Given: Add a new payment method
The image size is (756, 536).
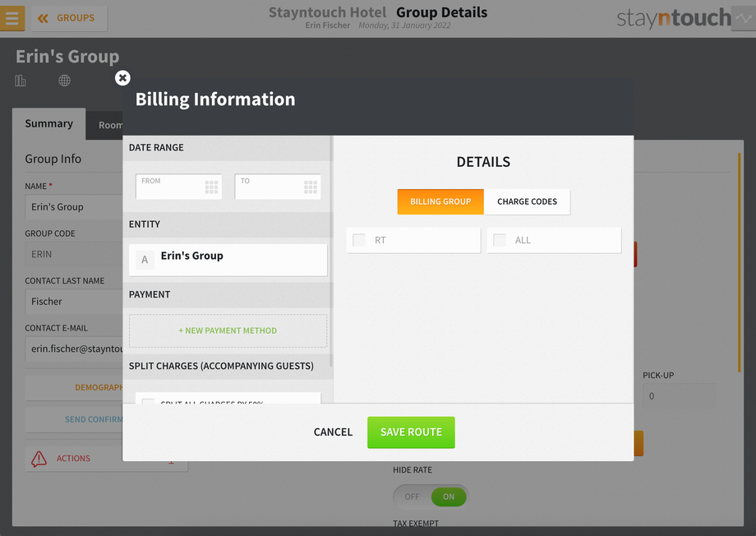Looking at the screenshot, I should point(228,331).
